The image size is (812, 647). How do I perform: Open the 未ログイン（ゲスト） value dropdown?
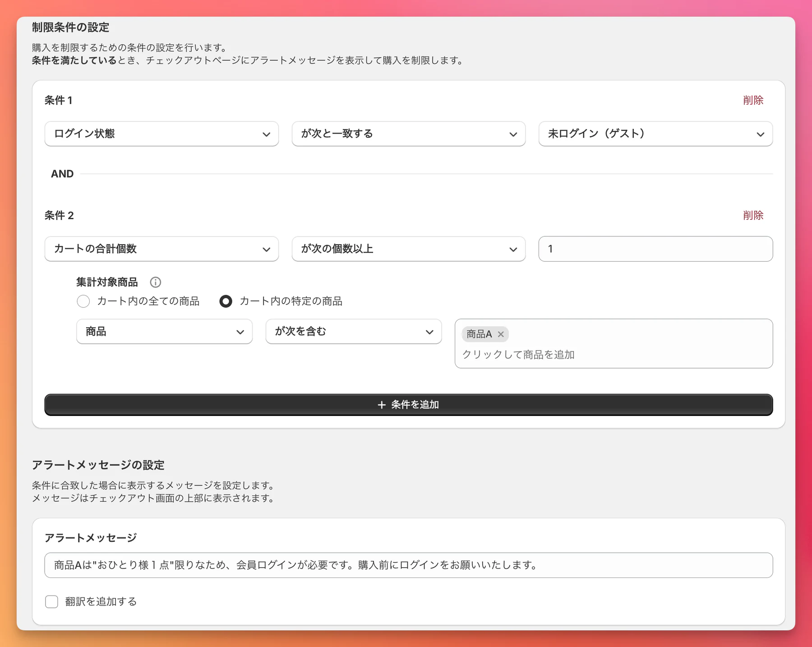pos(655,134)
